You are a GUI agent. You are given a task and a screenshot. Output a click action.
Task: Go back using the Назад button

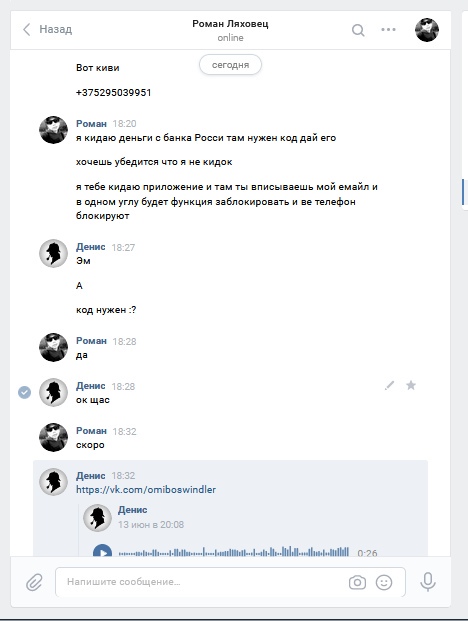coord(48,29)
